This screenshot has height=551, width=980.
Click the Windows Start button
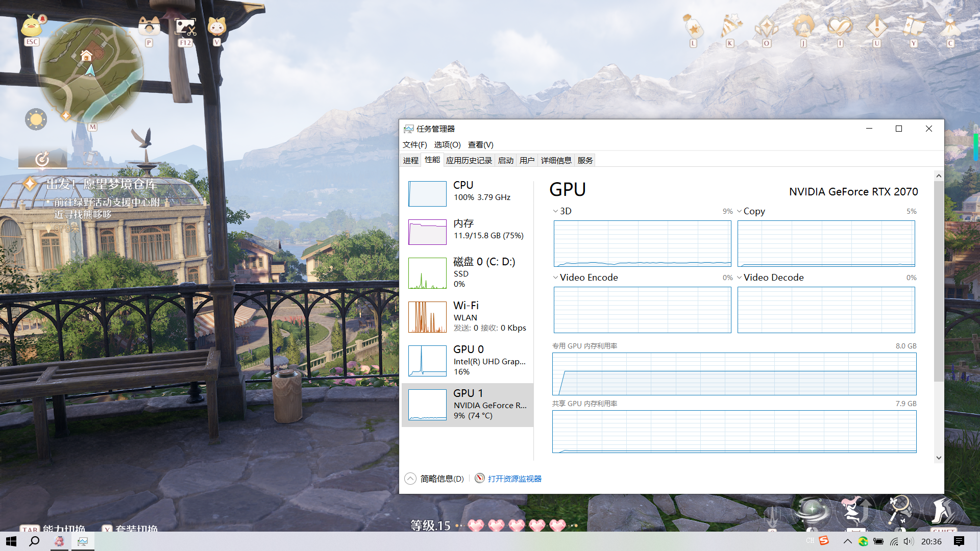tap(10, 542)
